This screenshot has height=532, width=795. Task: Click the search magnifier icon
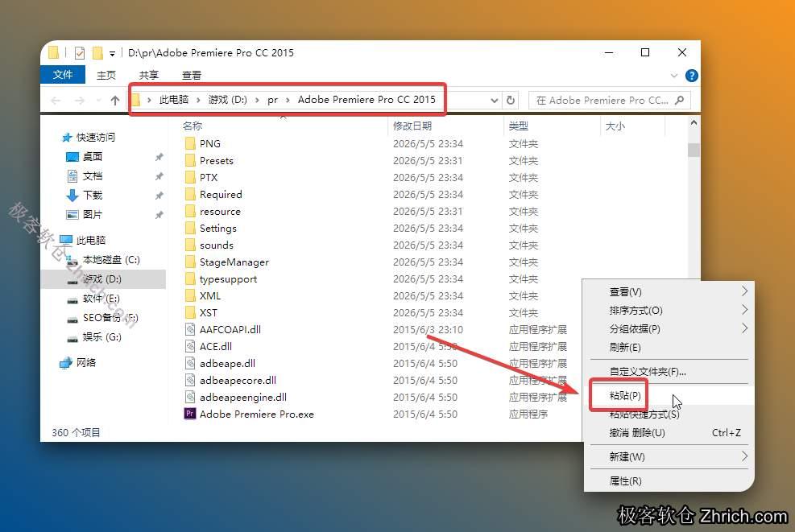[679, 101]
